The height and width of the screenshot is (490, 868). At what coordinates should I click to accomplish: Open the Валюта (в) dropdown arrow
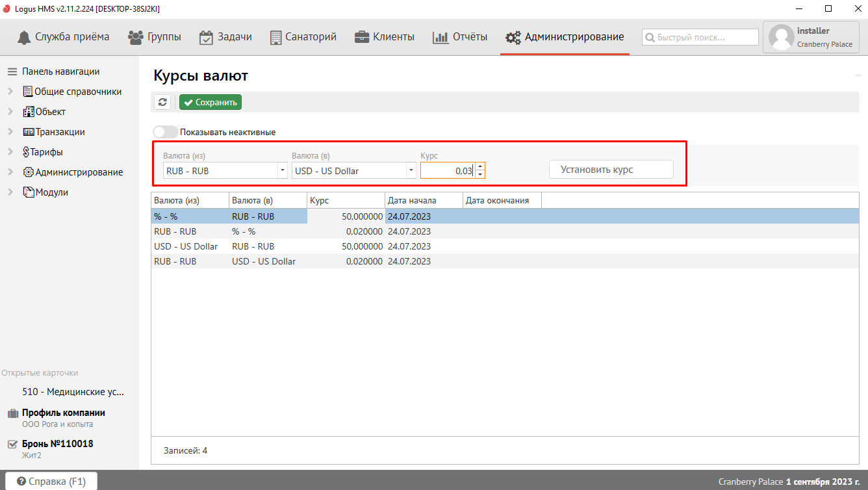coord(411,170)
